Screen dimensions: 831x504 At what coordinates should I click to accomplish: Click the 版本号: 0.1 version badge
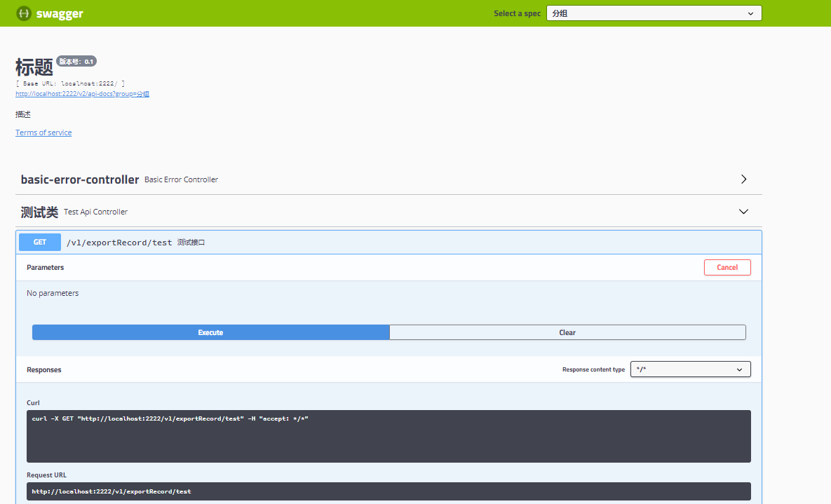click(76, 62)
